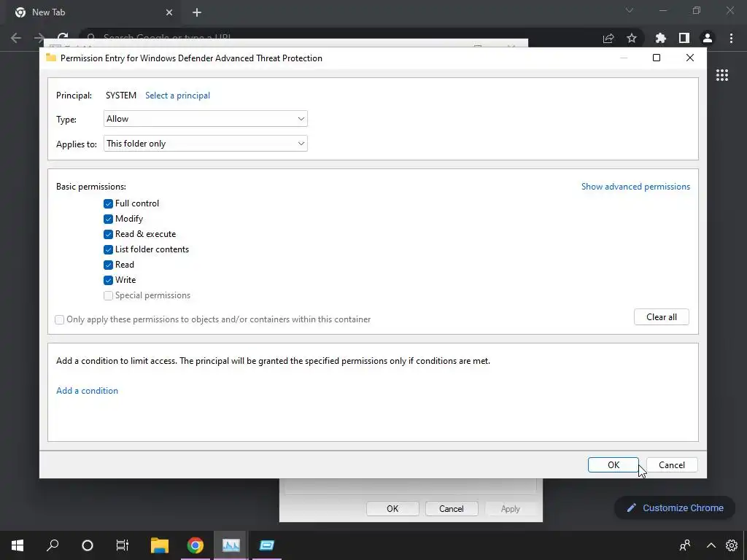747x560 pixels.
Task: Open tab search chevron in Chrome title bar
Action: click(630, 10)
